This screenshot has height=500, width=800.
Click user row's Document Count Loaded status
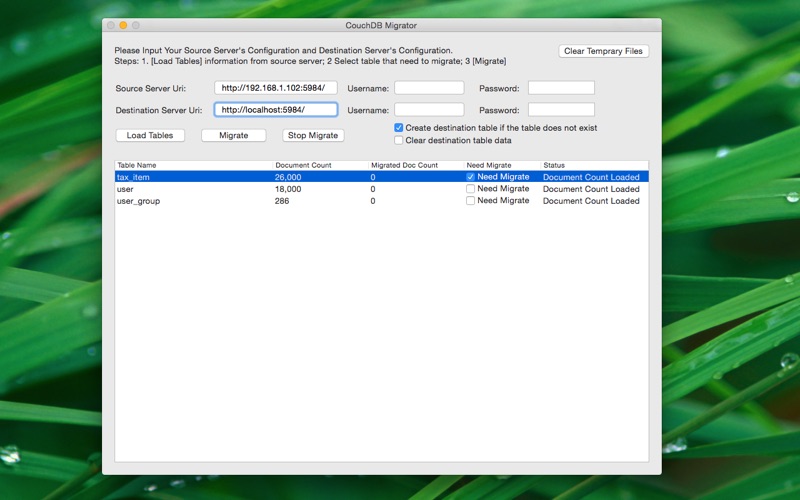tap(591, 189)
